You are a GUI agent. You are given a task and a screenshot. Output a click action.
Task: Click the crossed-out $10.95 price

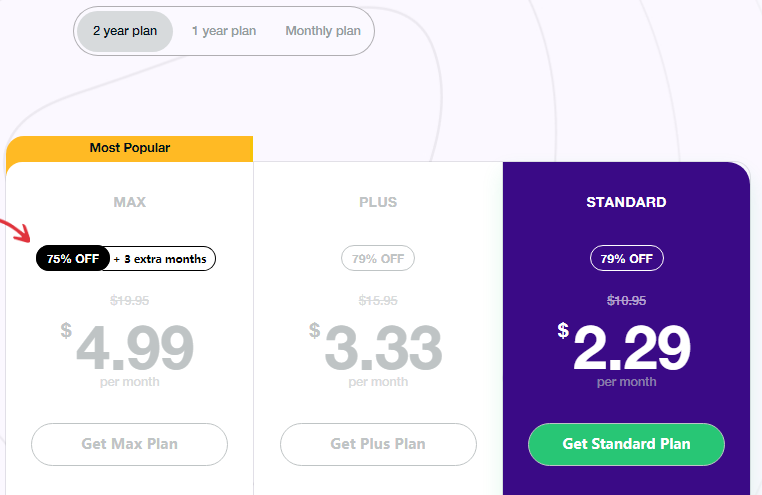(626, 301)
